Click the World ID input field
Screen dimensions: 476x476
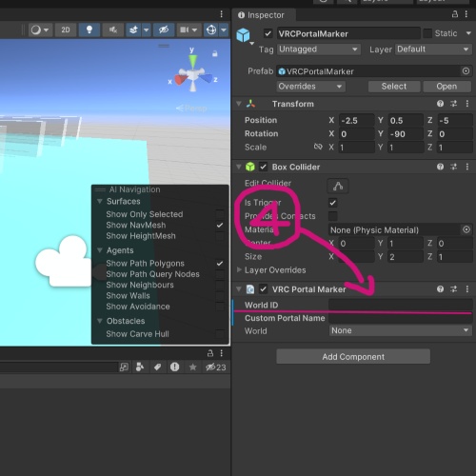[x=401, y=305]
